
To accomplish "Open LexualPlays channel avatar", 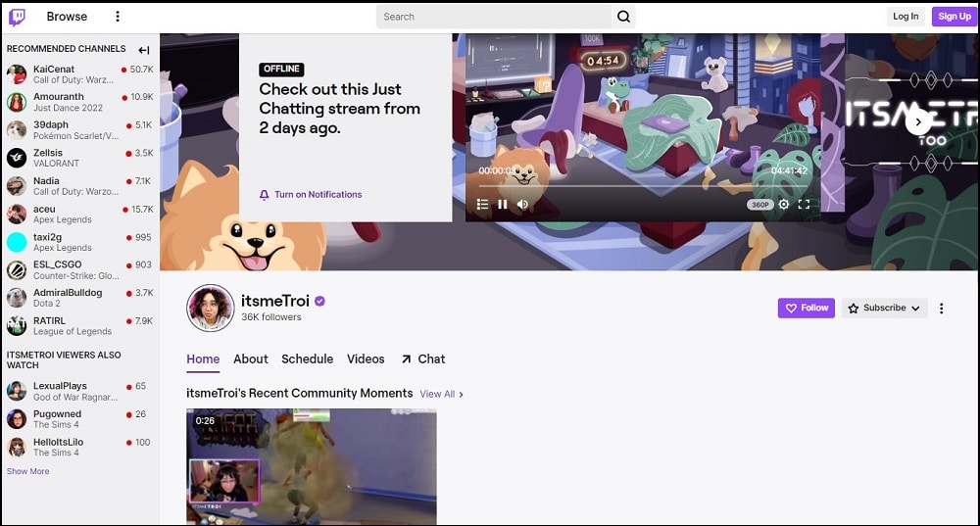I will click(17, 391).
